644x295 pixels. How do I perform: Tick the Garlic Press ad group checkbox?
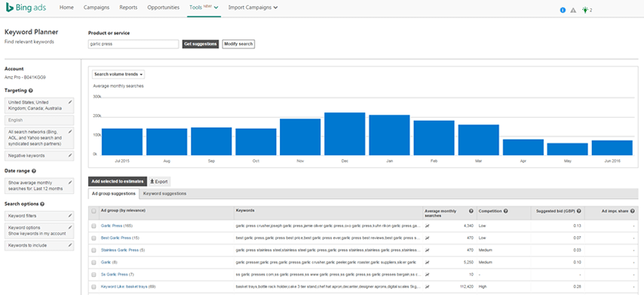click(x=94, y=226)
